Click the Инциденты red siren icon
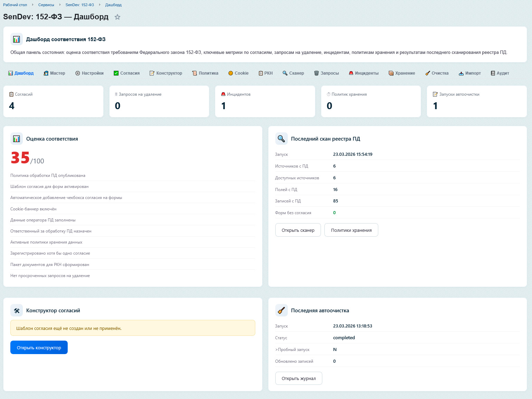 pos(351,73)
